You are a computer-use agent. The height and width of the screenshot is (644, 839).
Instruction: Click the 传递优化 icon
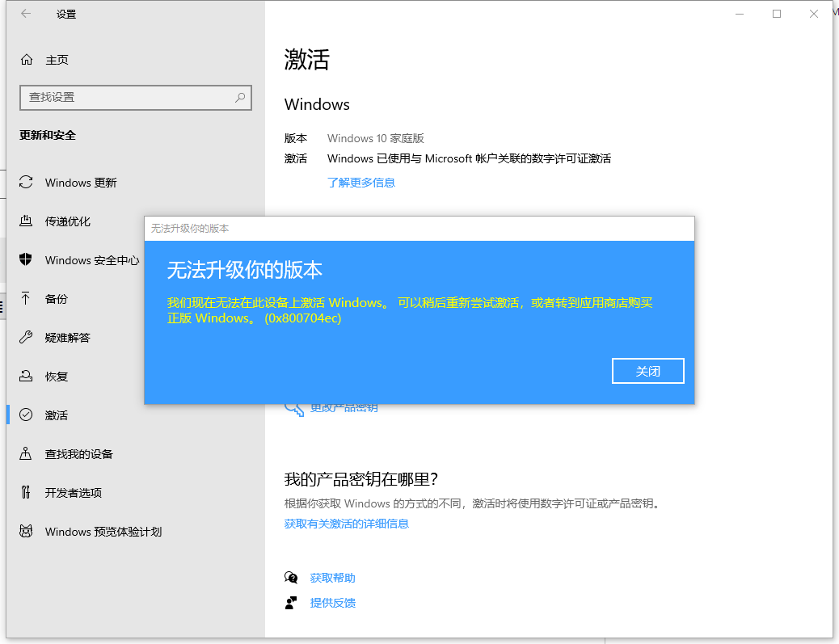point(26,221)
